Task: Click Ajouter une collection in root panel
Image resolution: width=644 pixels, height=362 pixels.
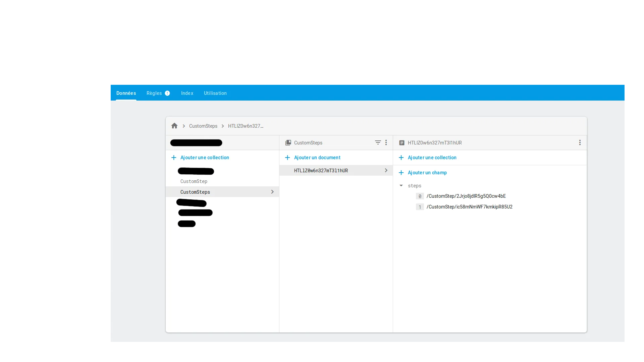Action: (x=204, y=158)
